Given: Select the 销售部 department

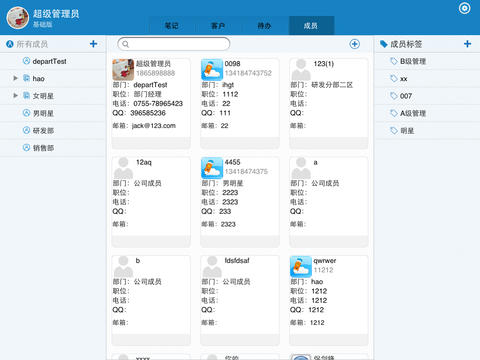Looking at the screenshot, I should pyautogui.click(x=52, y=148).
